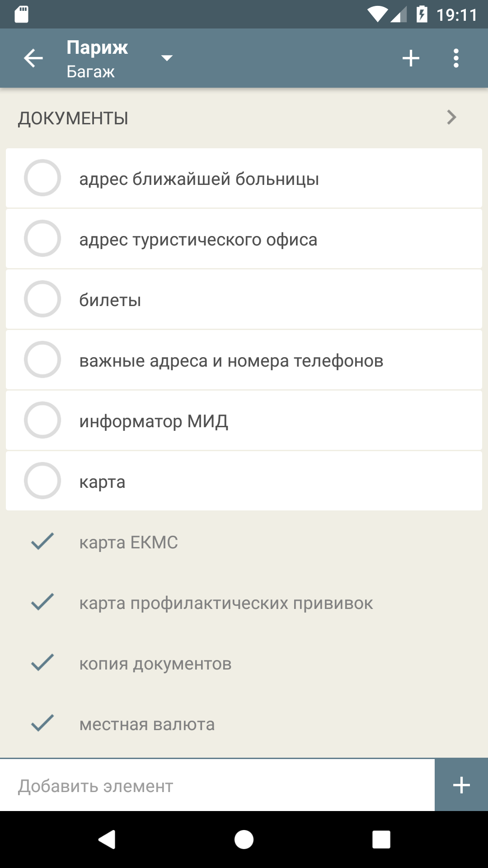
Task: Tap the checked 'местная валюта' entry
Action: click(x=147, y=724)
